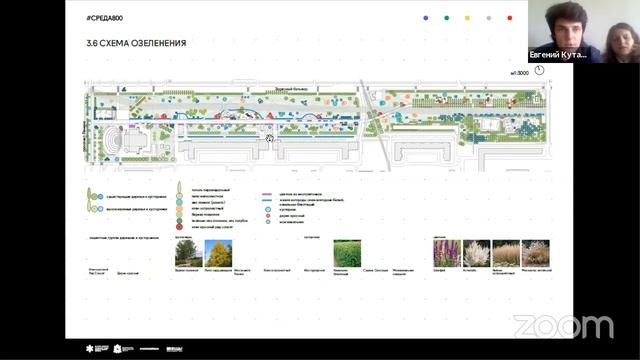This screenshot has width=640, height=360.
Task: Click the red circle tree legend symbol
Action: click(179, 227)
